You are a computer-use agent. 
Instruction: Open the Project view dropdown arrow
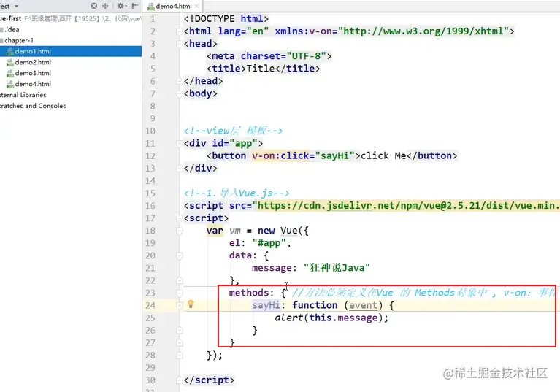17,7
